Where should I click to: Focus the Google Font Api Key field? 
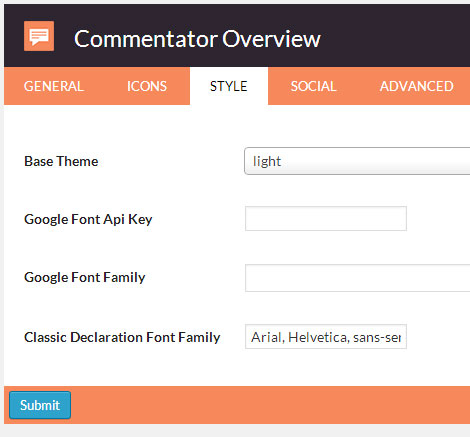pyautogui.click(x=326, y=219)
